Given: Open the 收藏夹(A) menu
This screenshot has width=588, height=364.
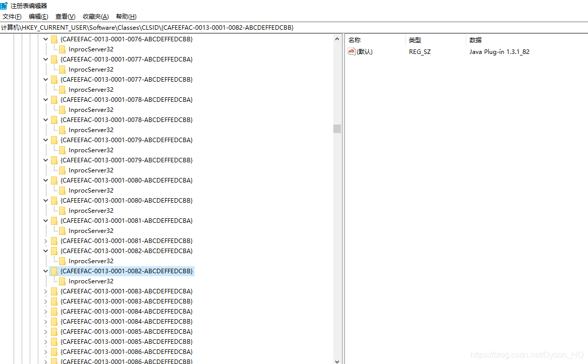Looking at the screenshot, I should 96,17.
